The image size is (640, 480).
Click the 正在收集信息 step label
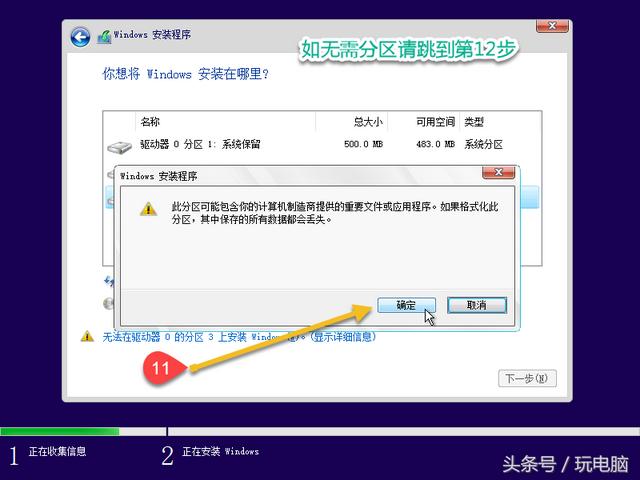point(57,452)
